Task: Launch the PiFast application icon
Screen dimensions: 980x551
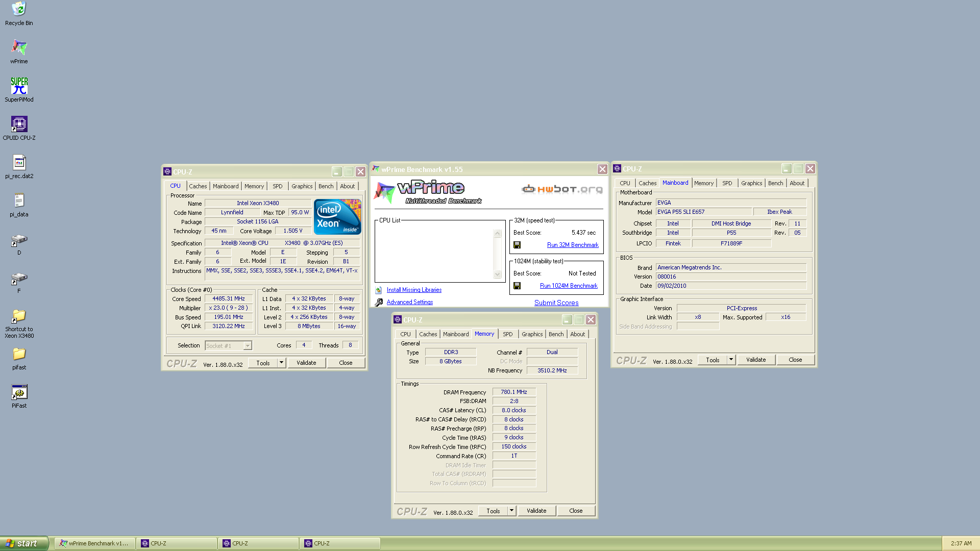Action: (19, 392)
